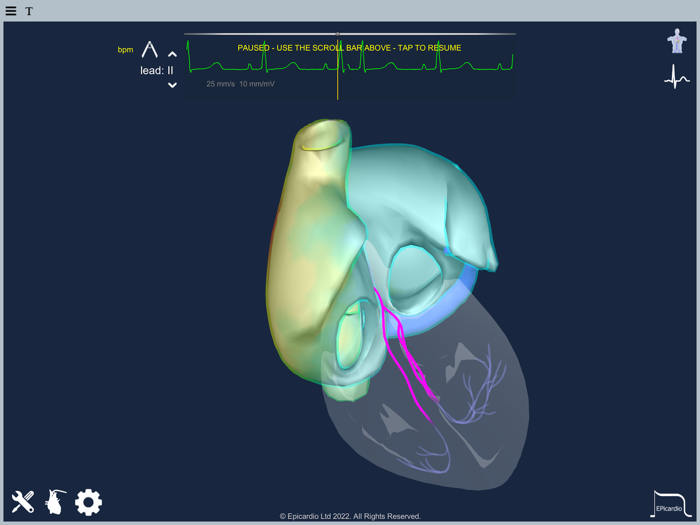Click the T text icon
Screen dimensions: 700x525
pyautogui.click(x=29, y=11)
